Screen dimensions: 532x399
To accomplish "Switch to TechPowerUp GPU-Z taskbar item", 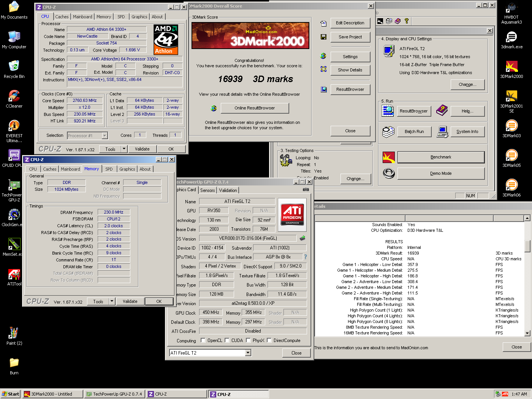I will tap(114, 394).
